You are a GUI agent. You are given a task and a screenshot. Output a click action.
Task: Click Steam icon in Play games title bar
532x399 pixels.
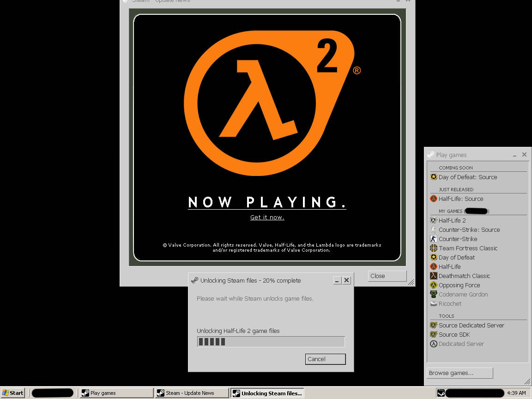[x=431, y=155]
